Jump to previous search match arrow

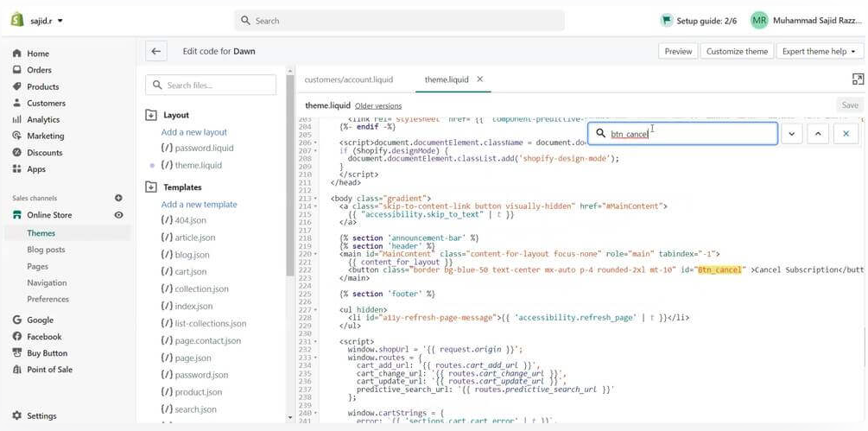point(818,134)
